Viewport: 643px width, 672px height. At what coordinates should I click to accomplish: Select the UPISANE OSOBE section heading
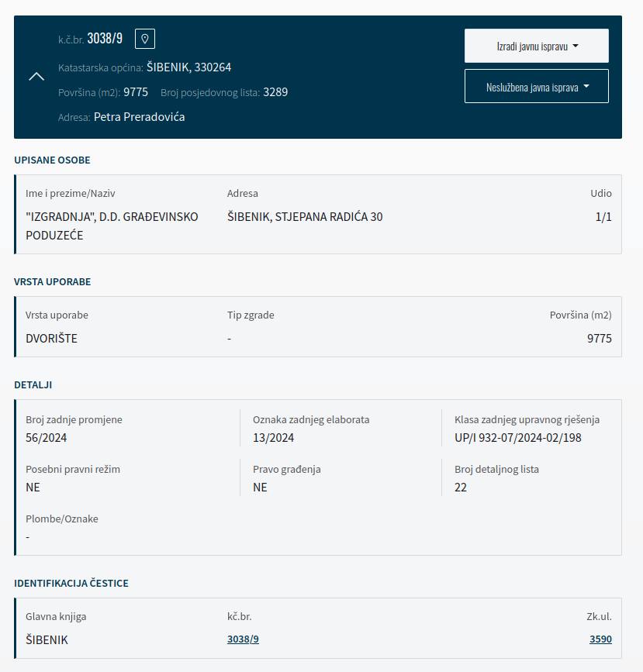[52, 160]
